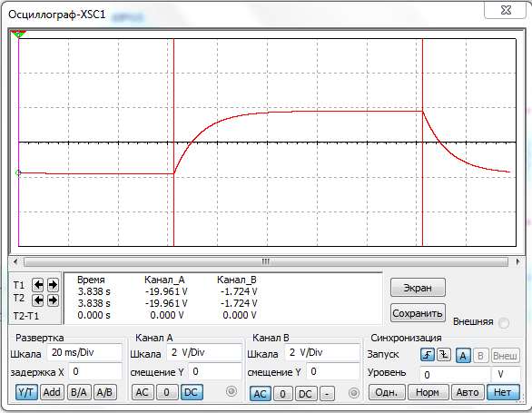Click the left scrollbar arrow under the graph

tap(15, 261)
